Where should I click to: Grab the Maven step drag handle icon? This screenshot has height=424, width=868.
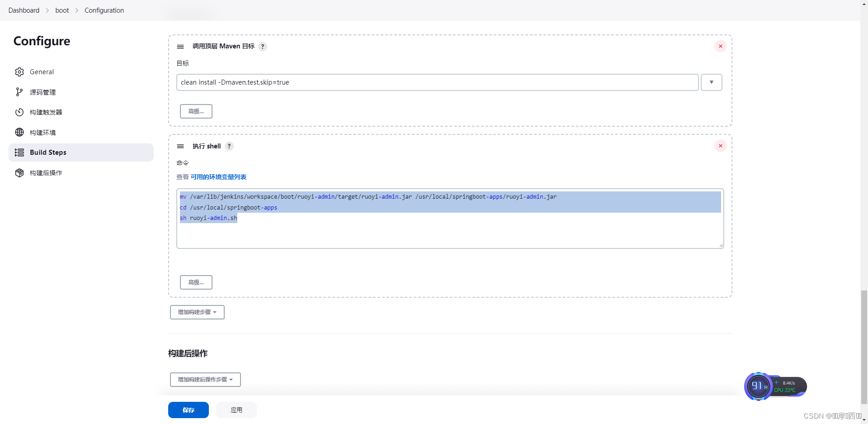pyautogui.click(x=180, y=47)
